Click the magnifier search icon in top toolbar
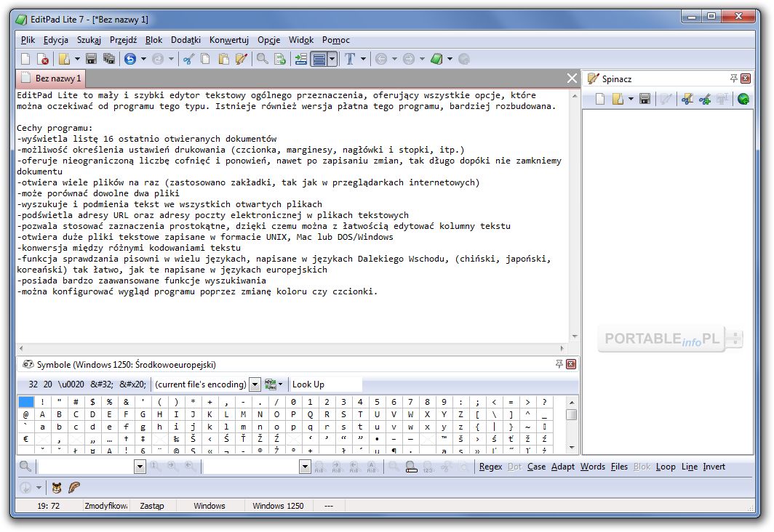The height and width of the screenshot is (532, 774). (262, 59)
